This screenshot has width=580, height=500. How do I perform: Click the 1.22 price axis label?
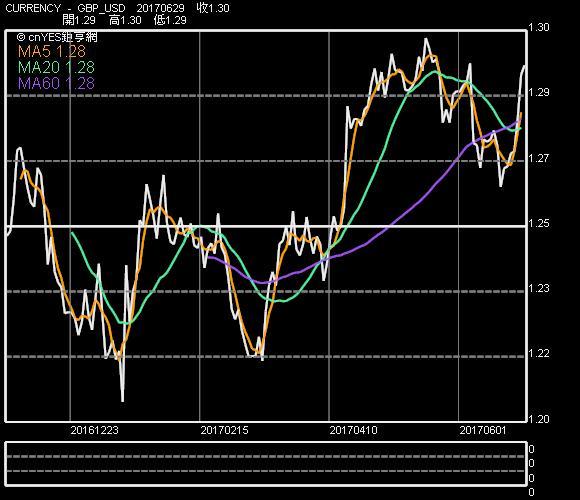click(538, 354)
